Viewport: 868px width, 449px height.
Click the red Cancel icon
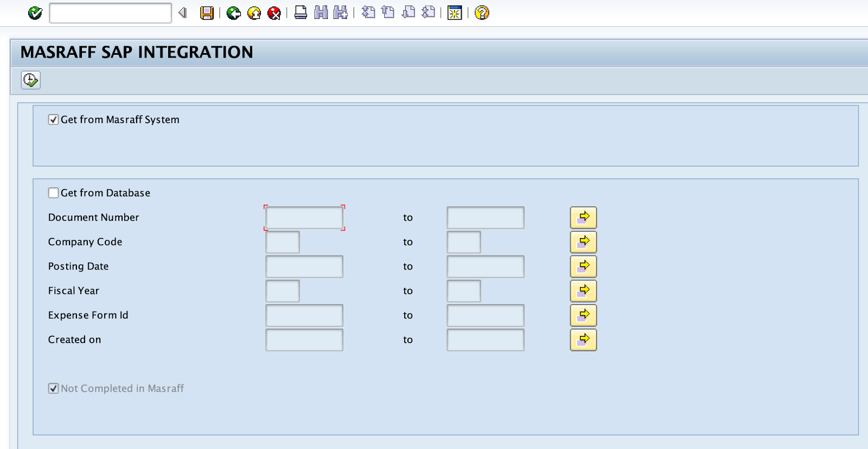tap(275, 13)
